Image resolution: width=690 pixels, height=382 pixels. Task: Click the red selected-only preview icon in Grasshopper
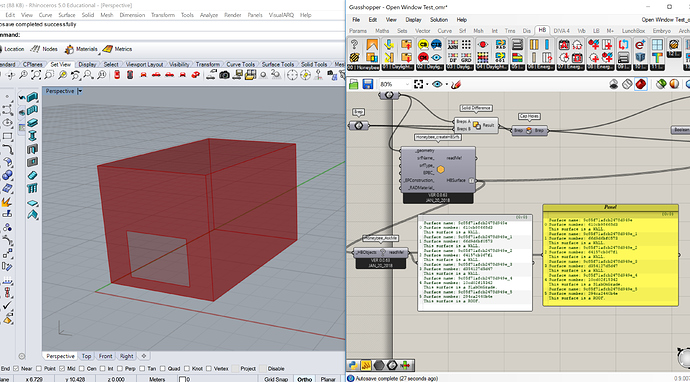tap(641, 84)
